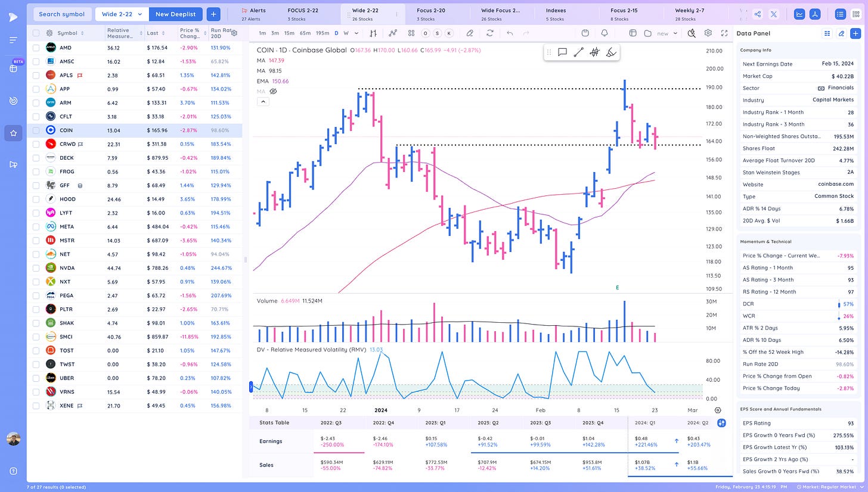868x492 pixels.
Task: Open the calendar icon in chart toolbar
Action: tap(585, 33)
